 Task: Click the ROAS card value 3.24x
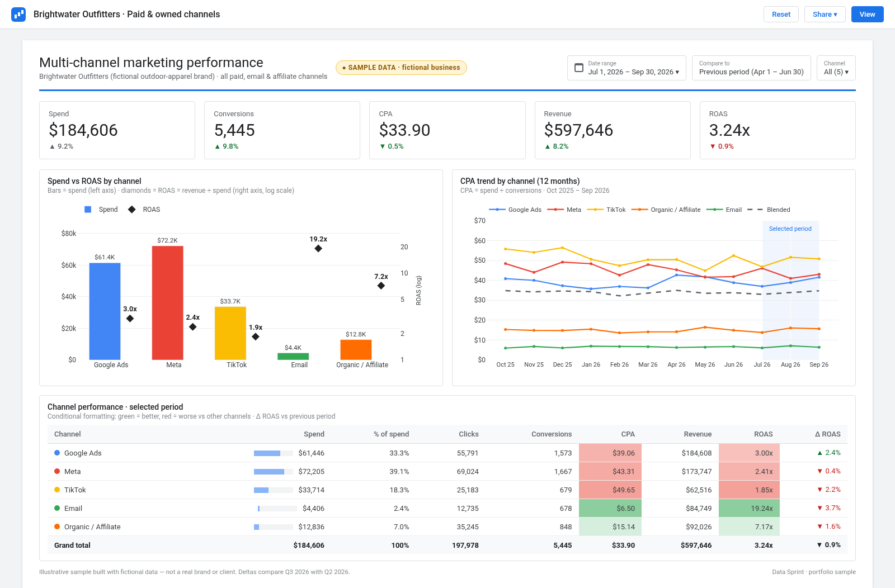pos(729,130)
